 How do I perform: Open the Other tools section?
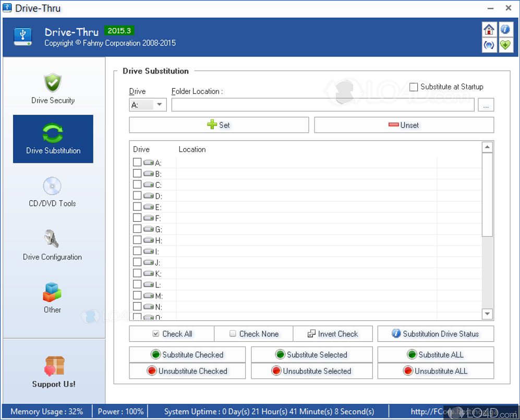[53, 298]
